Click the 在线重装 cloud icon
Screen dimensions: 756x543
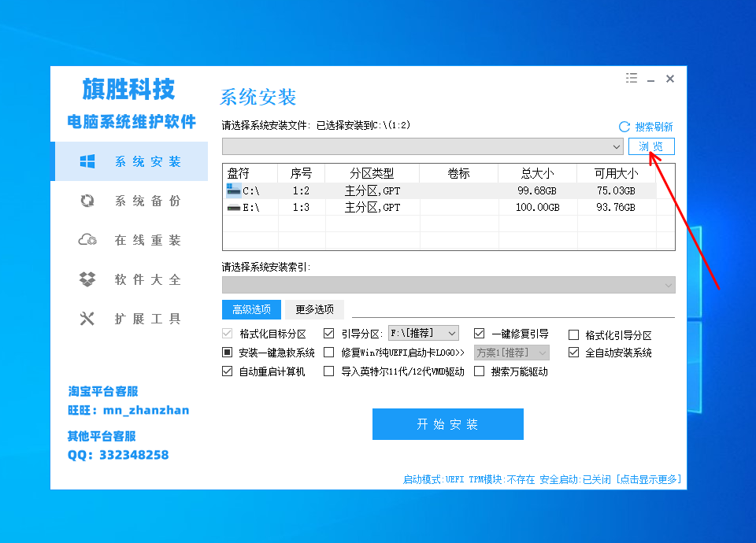[x=87, y=239]
